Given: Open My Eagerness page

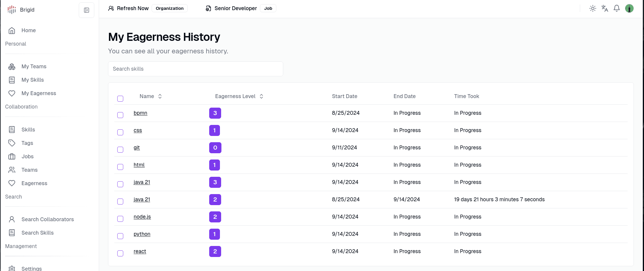Looking at the screenshot, I should [38, 93].
